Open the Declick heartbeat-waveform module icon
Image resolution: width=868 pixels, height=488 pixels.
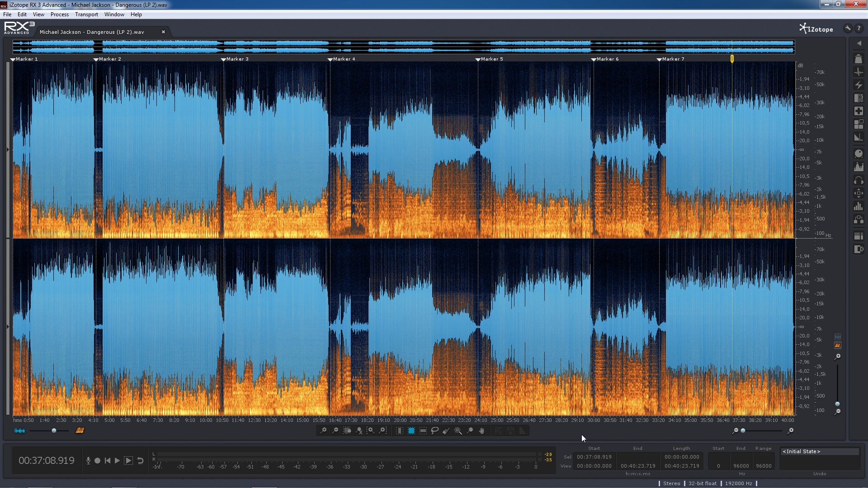859,72
